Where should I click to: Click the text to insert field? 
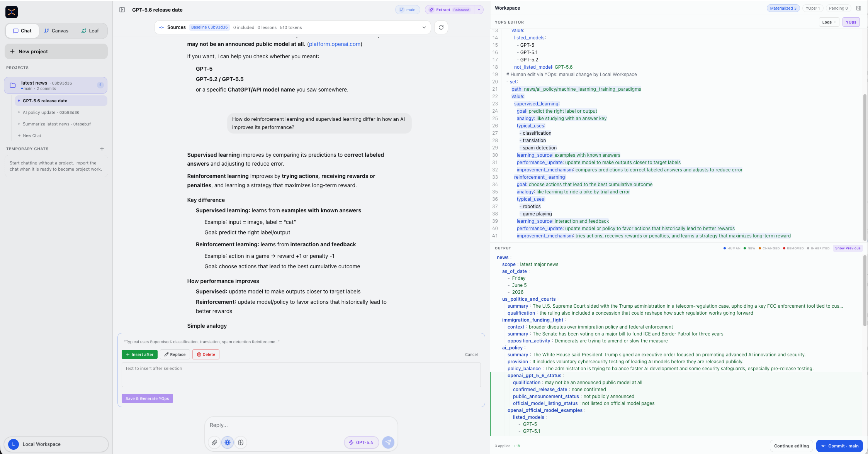coord(301,375)
